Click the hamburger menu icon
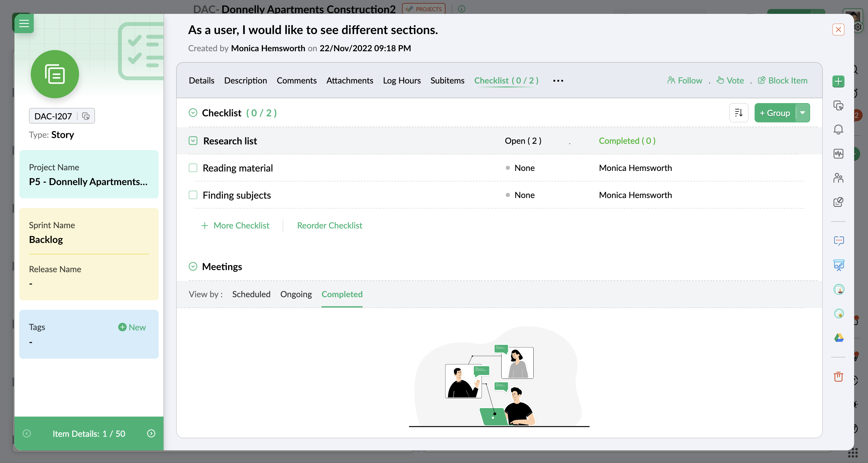This screenshot has width=868, height=463. [24, 24]
